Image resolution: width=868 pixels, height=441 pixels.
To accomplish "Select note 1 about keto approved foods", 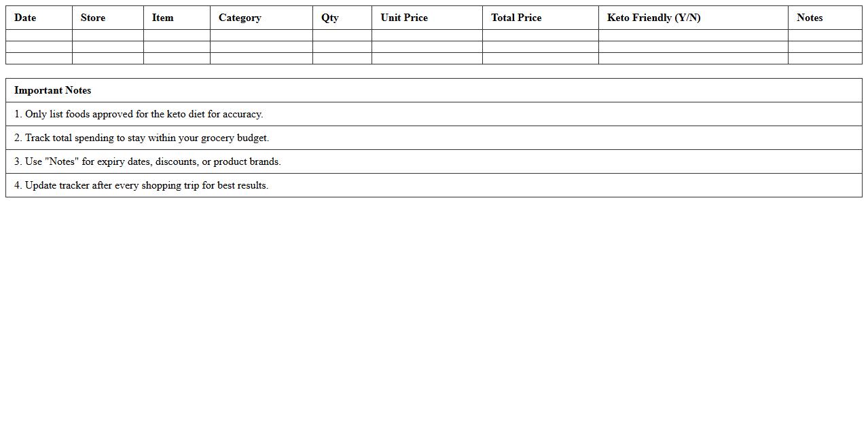I will pos(139,114).
